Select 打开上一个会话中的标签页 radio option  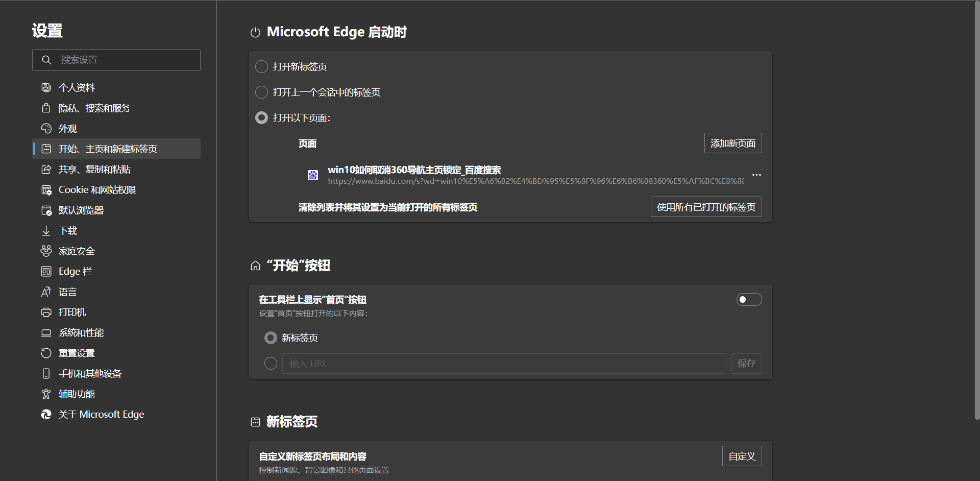(261, 92)
